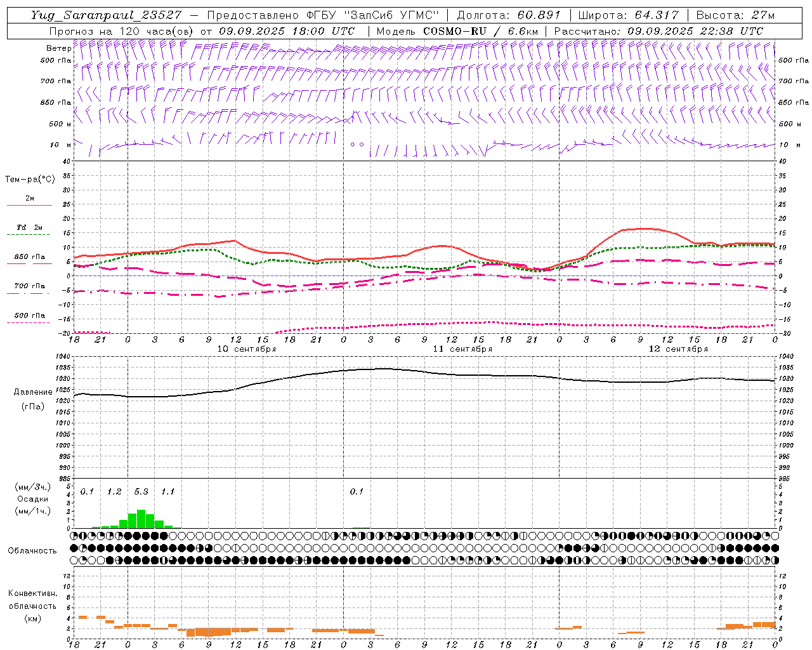
Task: Click the solid red 2м legend line
Action: click(30, 205)
